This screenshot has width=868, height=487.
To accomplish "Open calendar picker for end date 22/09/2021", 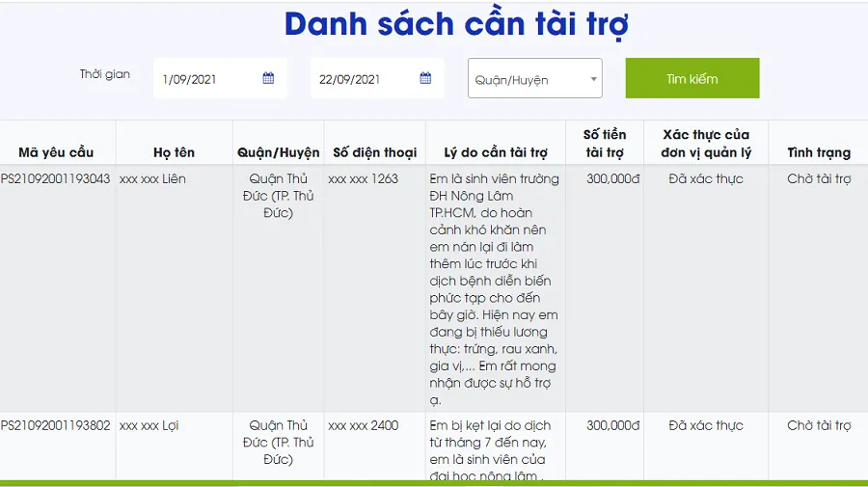I will pos(425,79).
